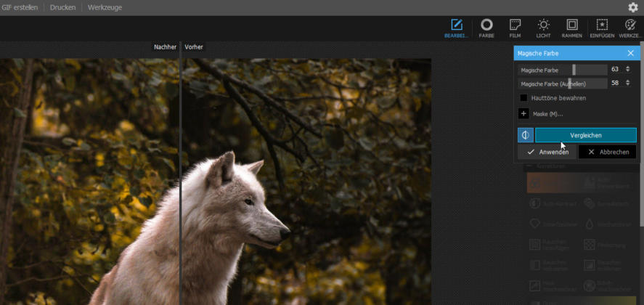Image resolution: width=644 pixels, height=305 pixels.
Task: Close the Magische Farbe panel
Action: pos(630,54)
